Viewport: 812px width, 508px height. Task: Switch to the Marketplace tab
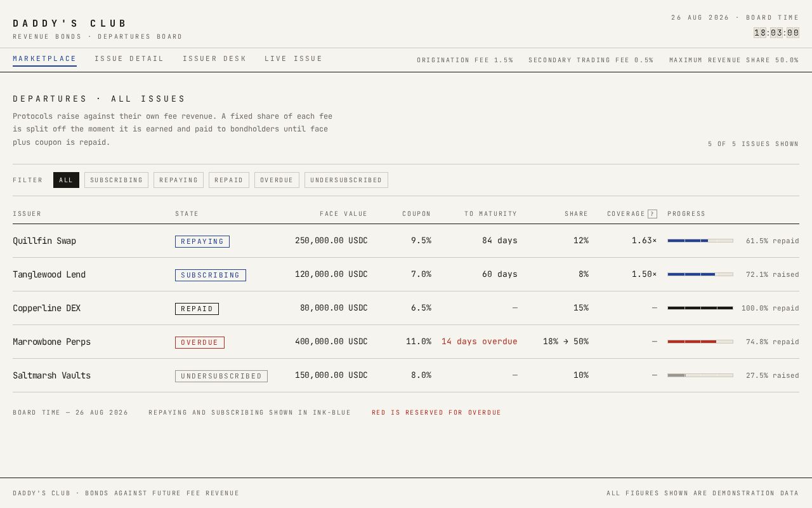(44, 59)
